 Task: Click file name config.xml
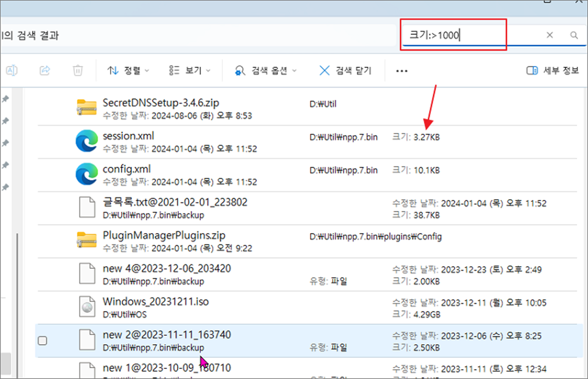pyautogui.click(x=127, y=169)
